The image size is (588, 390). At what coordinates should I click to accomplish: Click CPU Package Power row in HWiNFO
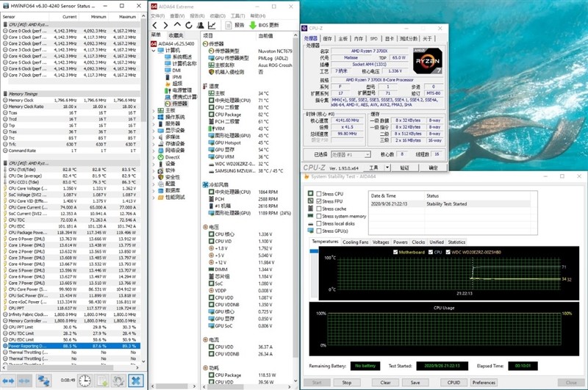coord(71,232)
